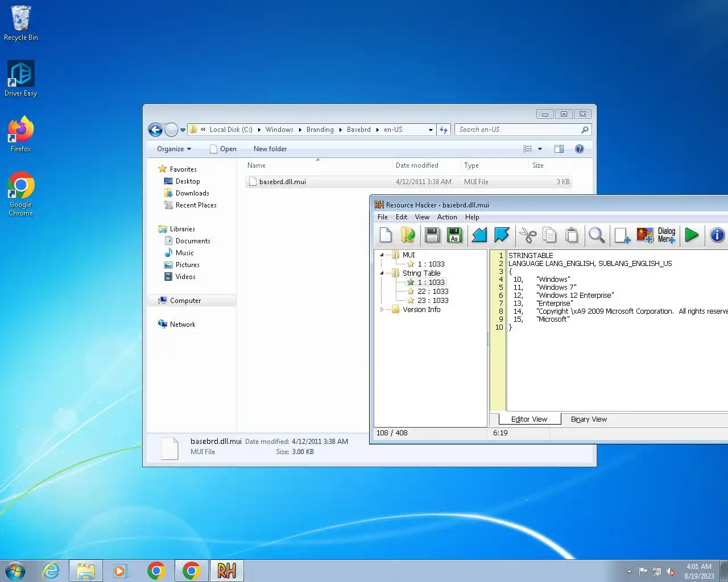Screen dimensions: 728x582
Task: Open the Edit menu in Resource Hacker
Action: [402, 217]
